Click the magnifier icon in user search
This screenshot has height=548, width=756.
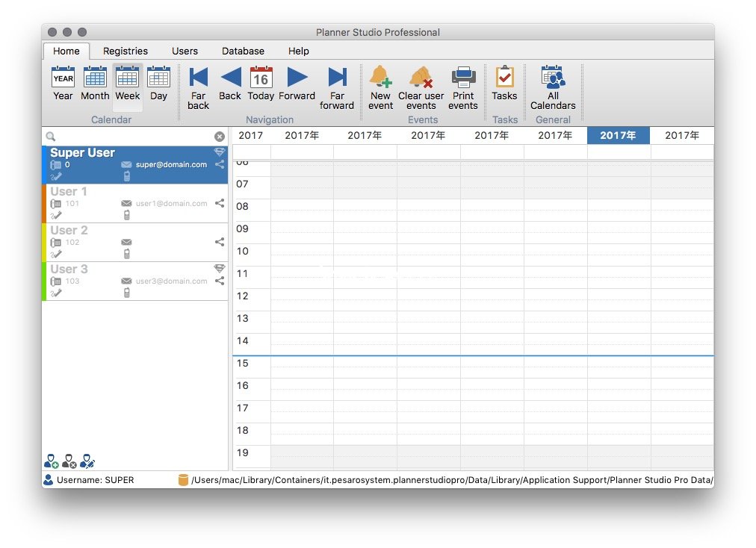tap(51, 137)
